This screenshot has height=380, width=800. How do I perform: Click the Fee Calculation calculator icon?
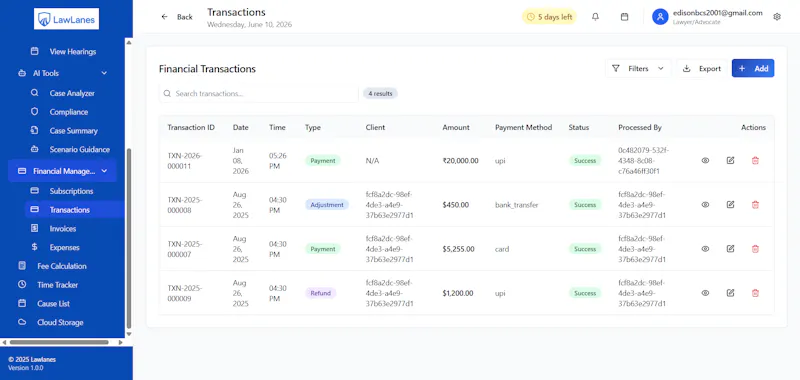pos(22,266)
